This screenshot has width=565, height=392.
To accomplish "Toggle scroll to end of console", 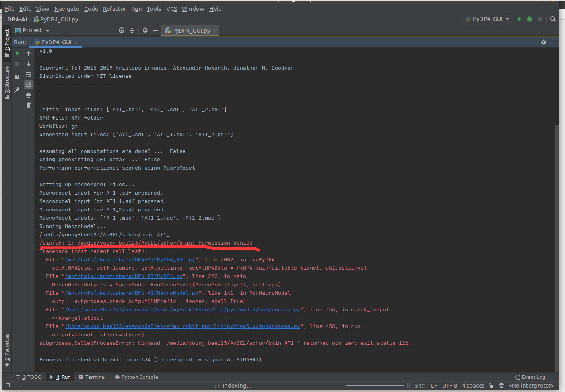I will [29, 84].
